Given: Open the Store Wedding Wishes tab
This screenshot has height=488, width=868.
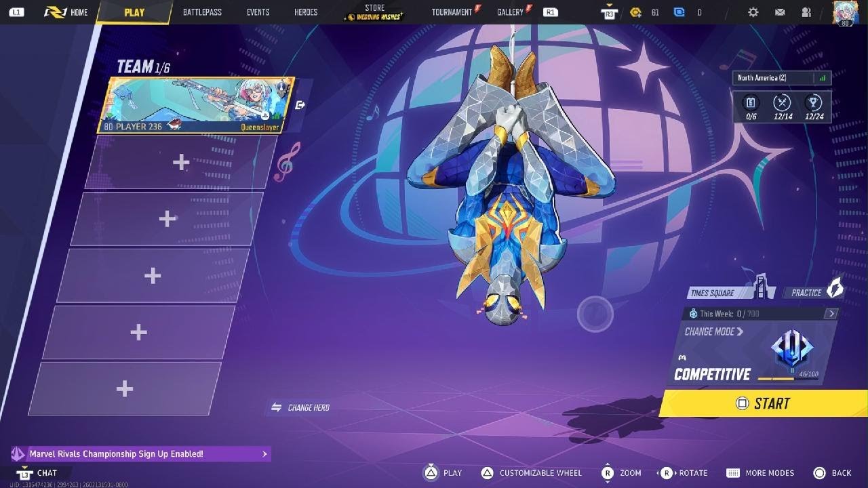Looking at the screenshot, I should [374, 12].
